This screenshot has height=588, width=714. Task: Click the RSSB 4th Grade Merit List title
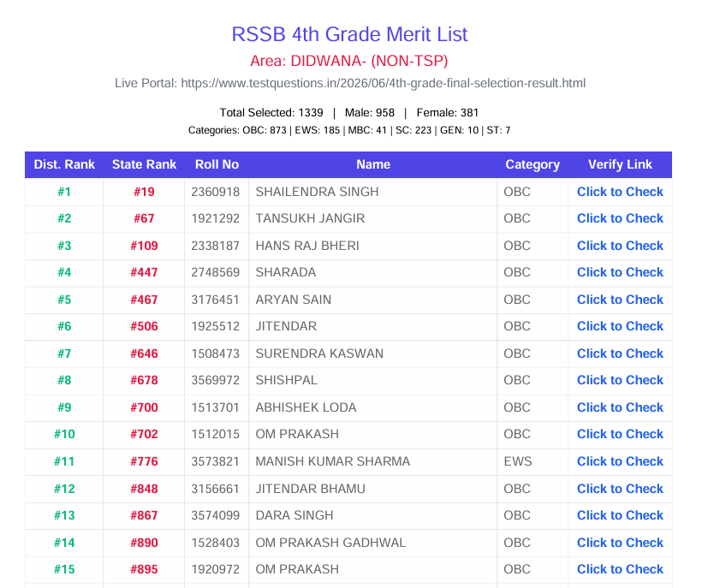(x=349, y=34)
